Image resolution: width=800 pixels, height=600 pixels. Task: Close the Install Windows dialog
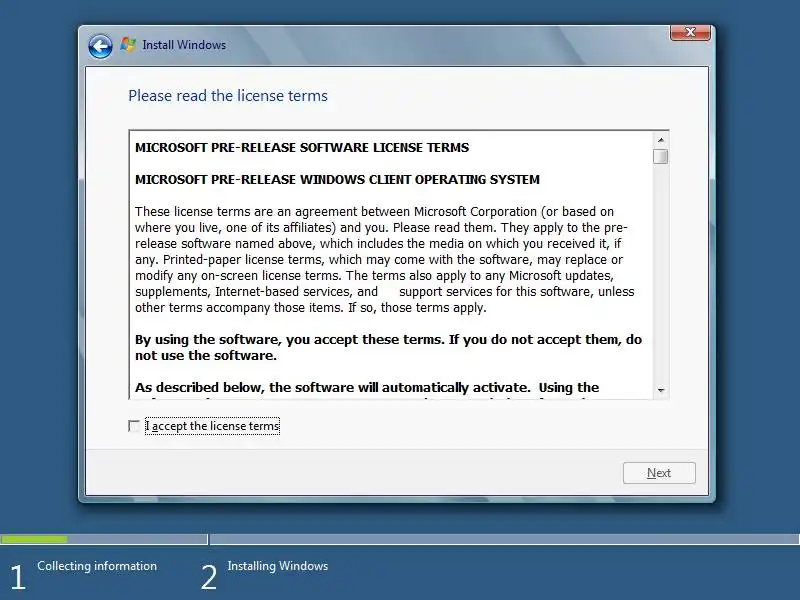[690, 32]
